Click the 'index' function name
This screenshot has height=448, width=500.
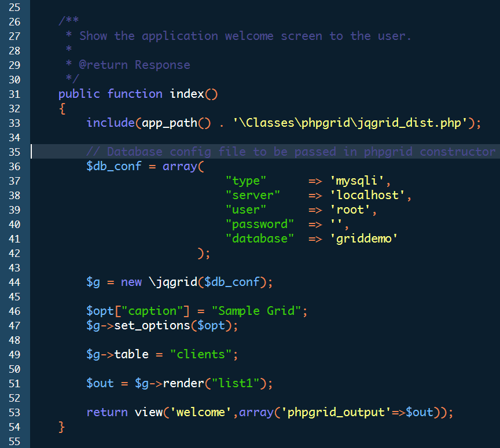tap(186, 94)
